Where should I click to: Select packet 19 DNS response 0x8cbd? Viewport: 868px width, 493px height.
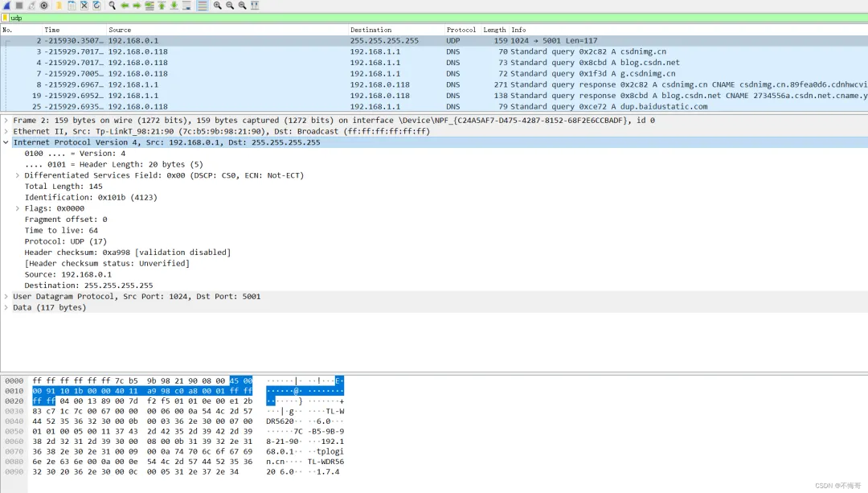434,96
